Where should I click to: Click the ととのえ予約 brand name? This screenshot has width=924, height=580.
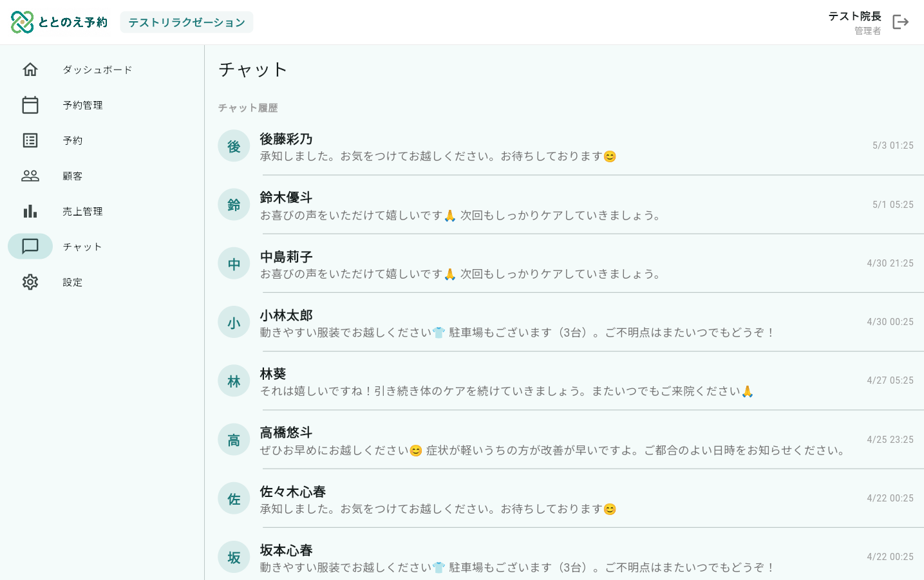point(73,23)
